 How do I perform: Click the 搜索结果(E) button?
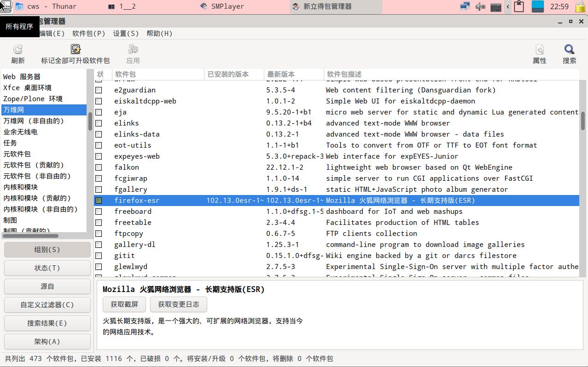pos(47,323)
